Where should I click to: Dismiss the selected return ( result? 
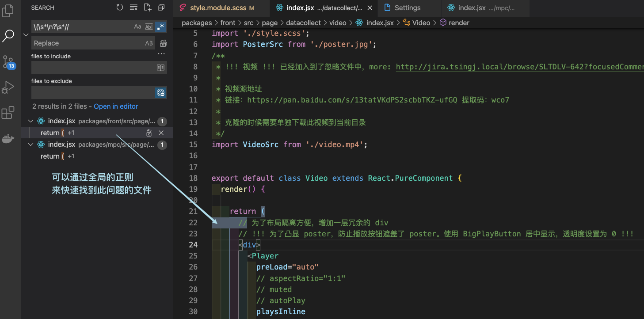point(161,133)
